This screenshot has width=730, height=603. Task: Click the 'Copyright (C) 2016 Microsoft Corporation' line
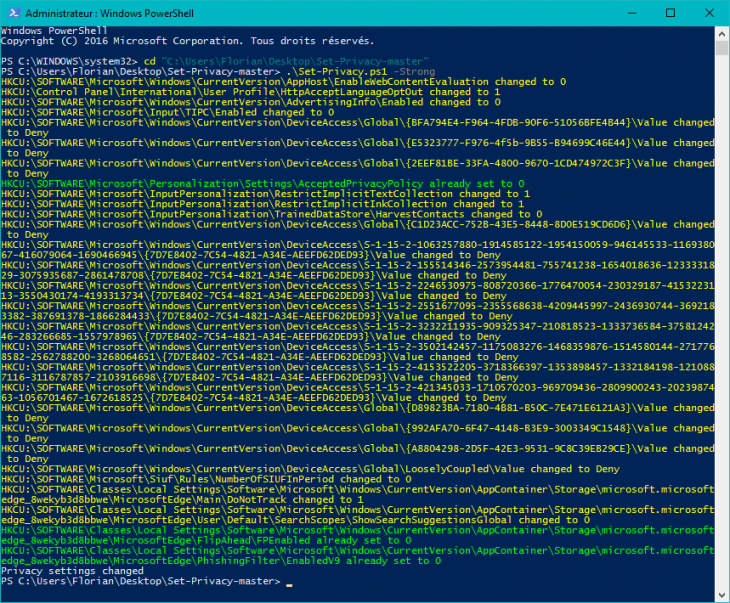click(187, 41)
